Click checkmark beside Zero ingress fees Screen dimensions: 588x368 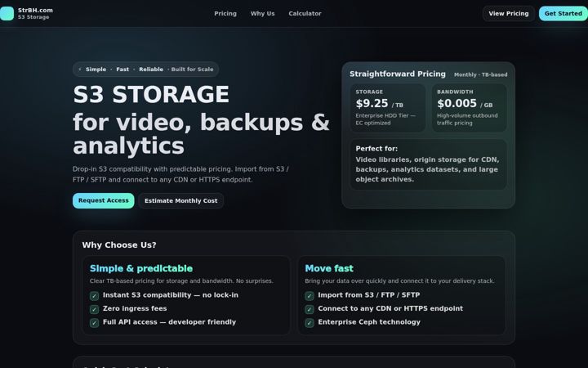pos(94,309)
